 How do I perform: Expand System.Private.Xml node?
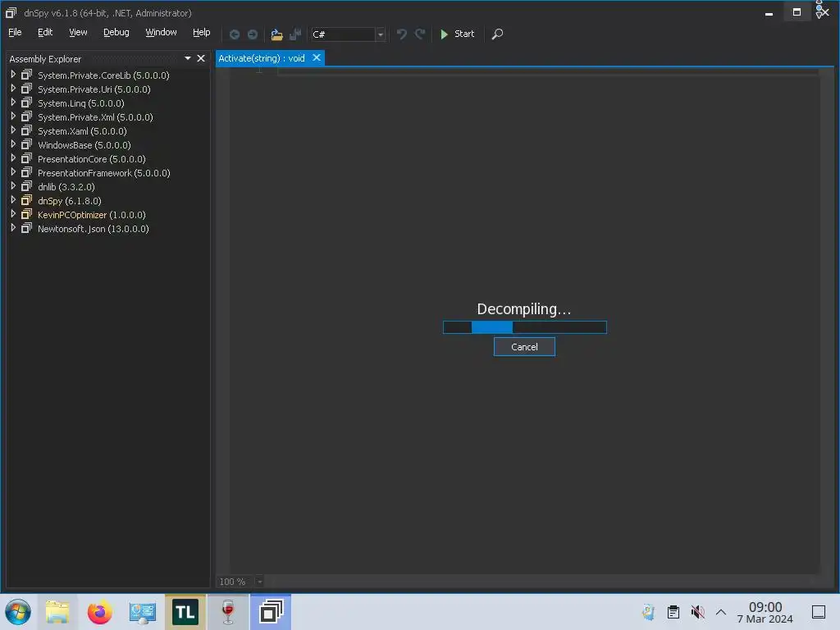click(x=13, y=116)
